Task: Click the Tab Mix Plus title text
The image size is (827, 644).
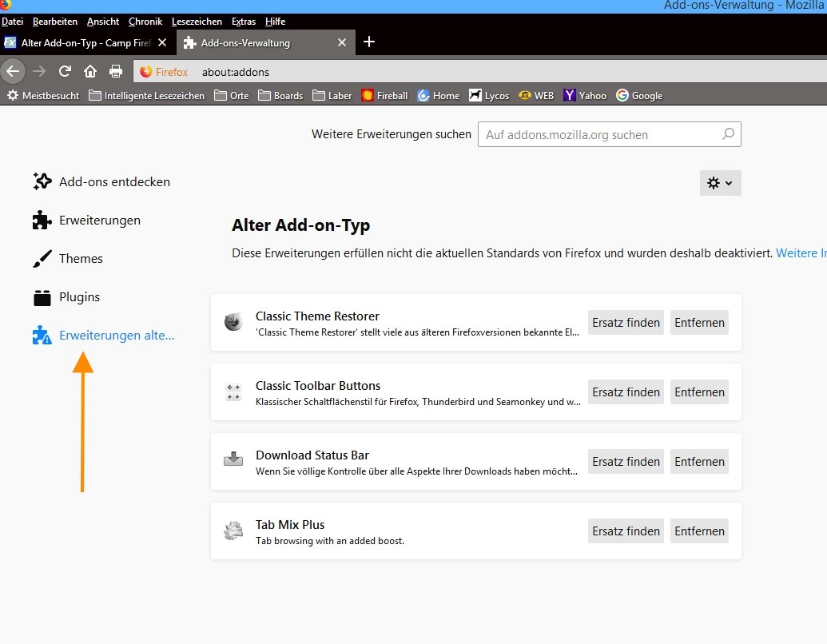Action: pyautogui.click(x=290, y=525)
